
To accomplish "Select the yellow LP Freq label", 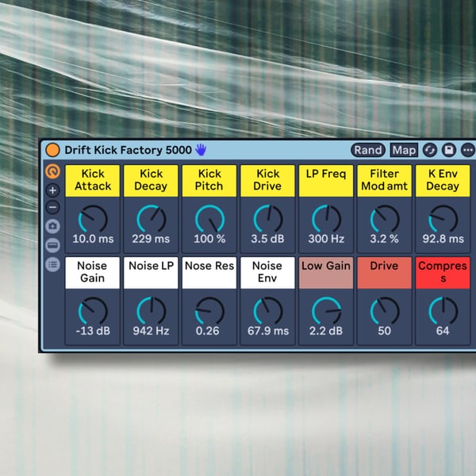I will coord(326,181).
